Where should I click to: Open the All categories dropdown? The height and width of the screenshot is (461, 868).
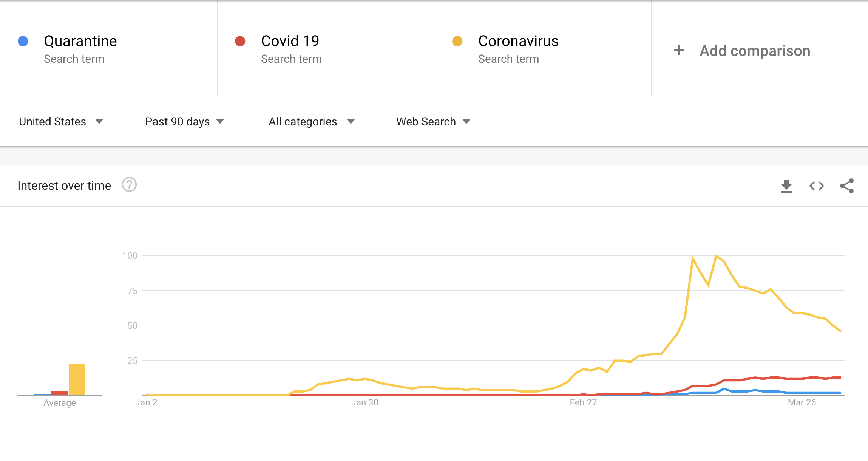pos(311,121)
